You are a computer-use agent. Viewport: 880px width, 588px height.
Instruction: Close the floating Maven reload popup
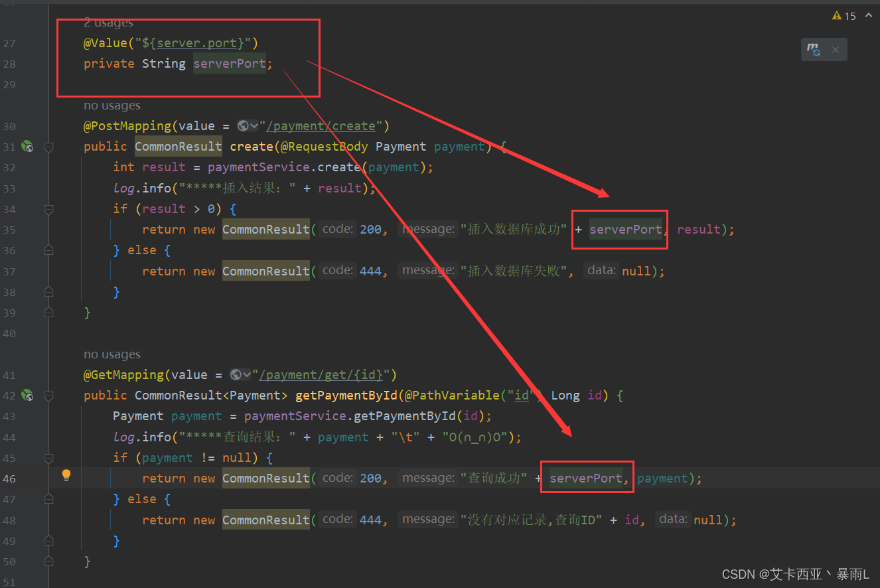[x=836, y=50]
